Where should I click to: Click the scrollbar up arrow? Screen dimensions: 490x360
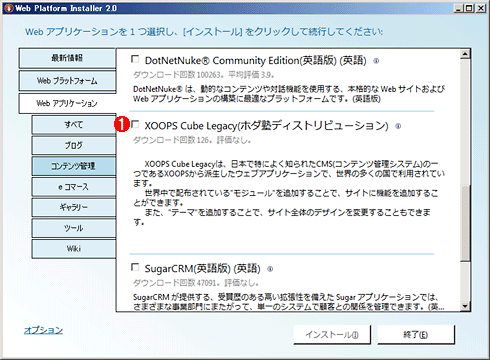(x=465, y=54)
